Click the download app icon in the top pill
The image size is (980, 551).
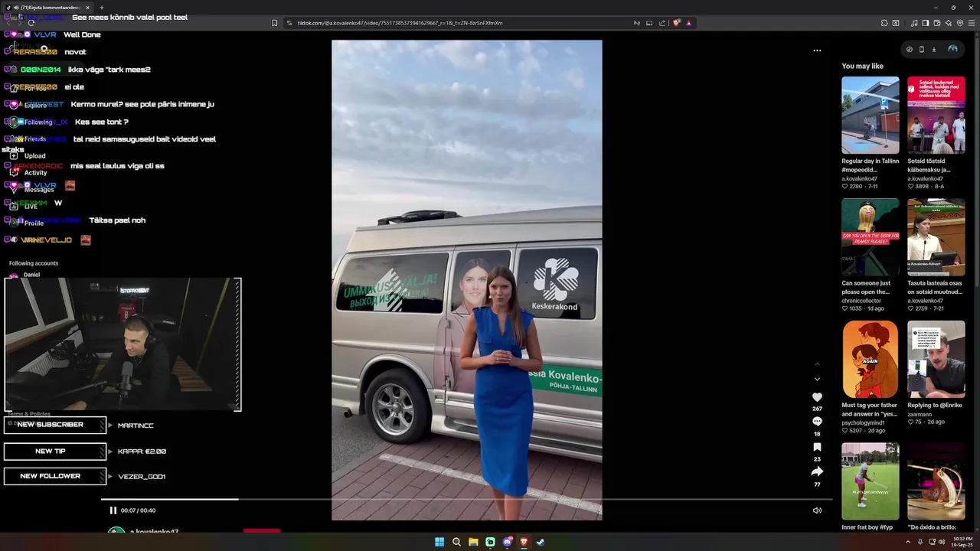(934, 49)
